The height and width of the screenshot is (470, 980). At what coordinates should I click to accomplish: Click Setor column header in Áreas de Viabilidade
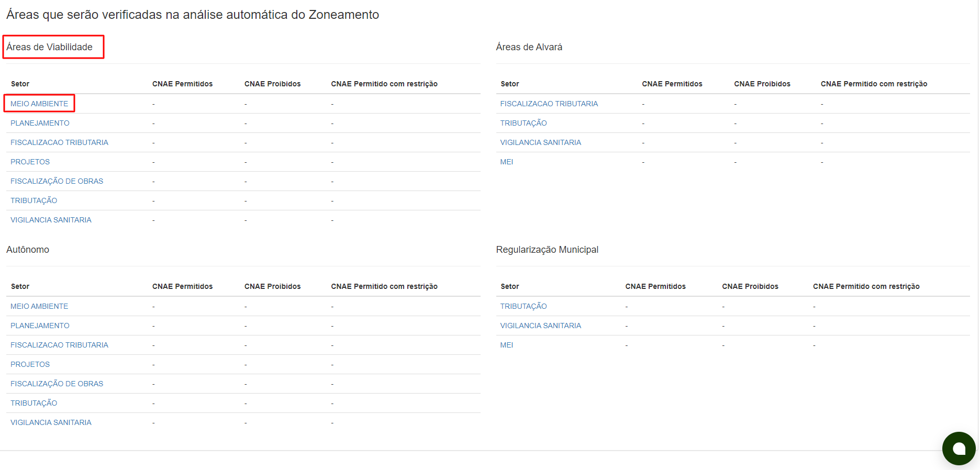(x=20, y=84)
